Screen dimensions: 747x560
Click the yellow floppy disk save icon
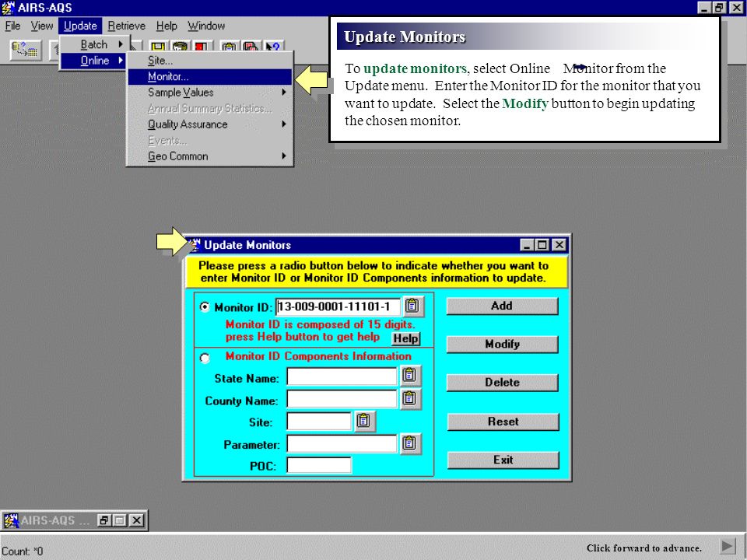click(158, 47)
